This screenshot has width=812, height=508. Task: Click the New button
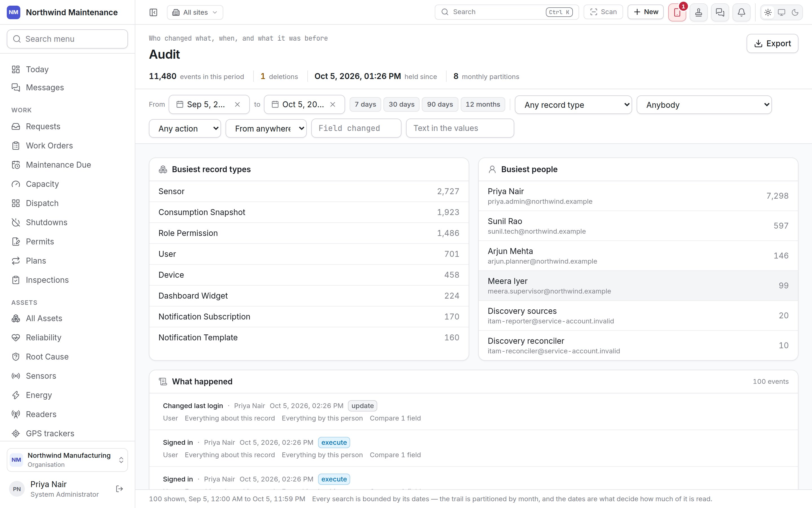click(x=646, y=12)
